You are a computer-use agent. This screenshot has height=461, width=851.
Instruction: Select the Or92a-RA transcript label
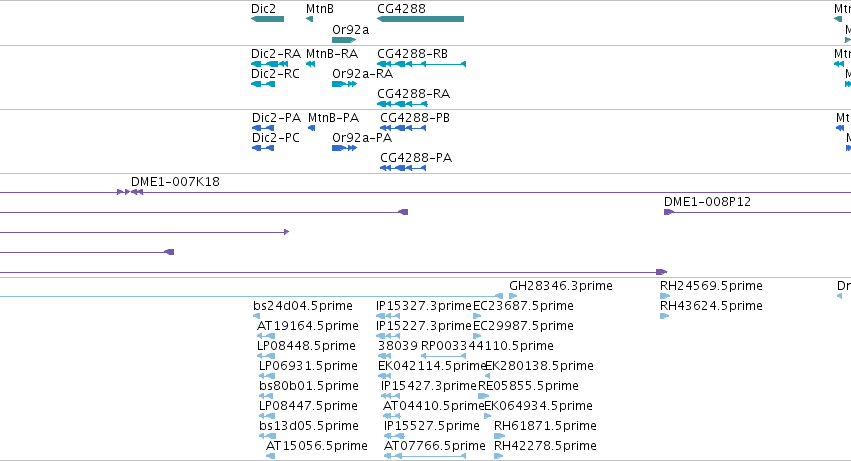(363, 74)
